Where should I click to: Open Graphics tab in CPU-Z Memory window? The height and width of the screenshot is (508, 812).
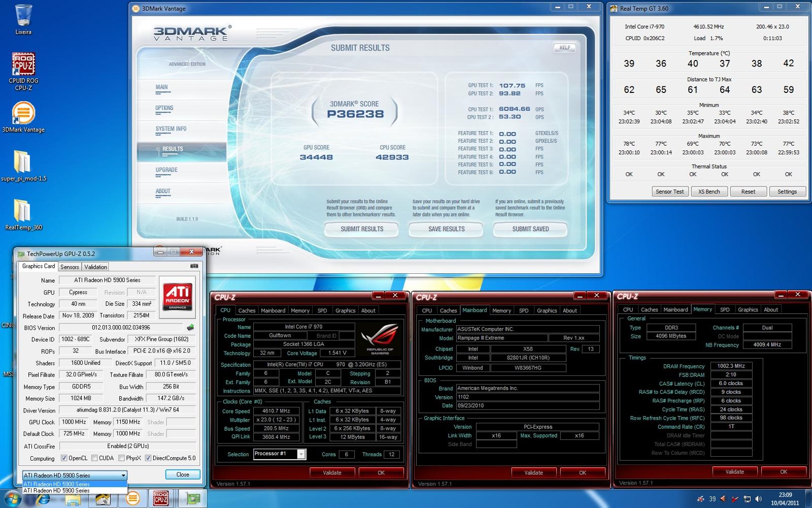pyautogui.click(x=748, y=309)
